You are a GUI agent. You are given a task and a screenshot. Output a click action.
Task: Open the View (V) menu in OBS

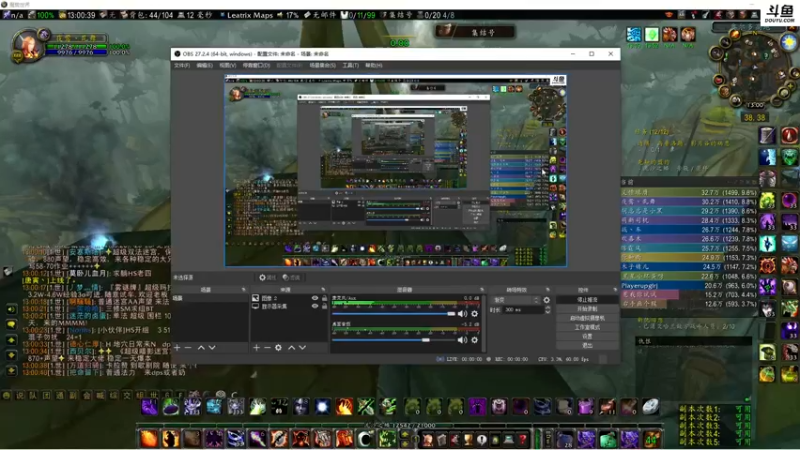228,65
